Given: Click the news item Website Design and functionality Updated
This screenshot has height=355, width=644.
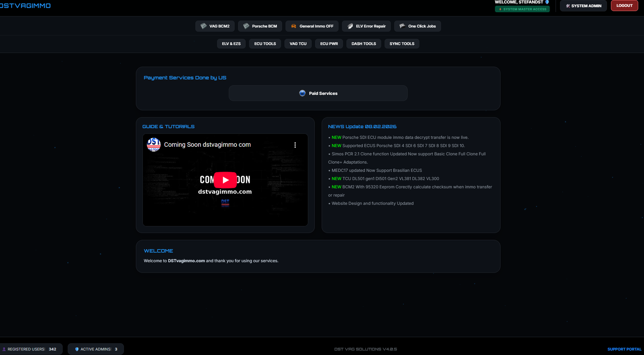Looking at the screenshot, I should pyautogui.click(x=371, y=203).
